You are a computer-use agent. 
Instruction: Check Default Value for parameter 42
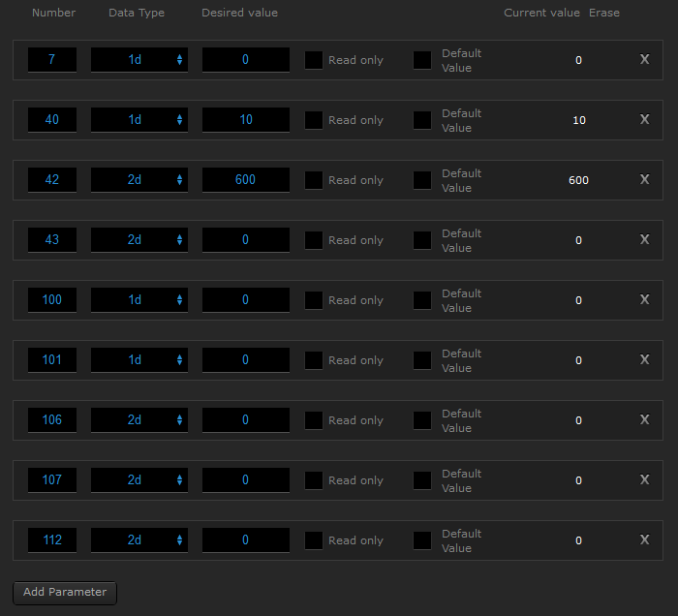(422, 180)
